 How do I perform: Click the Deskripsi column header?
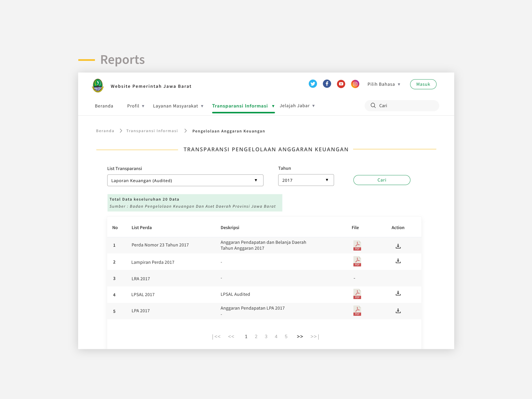(230, 228)
